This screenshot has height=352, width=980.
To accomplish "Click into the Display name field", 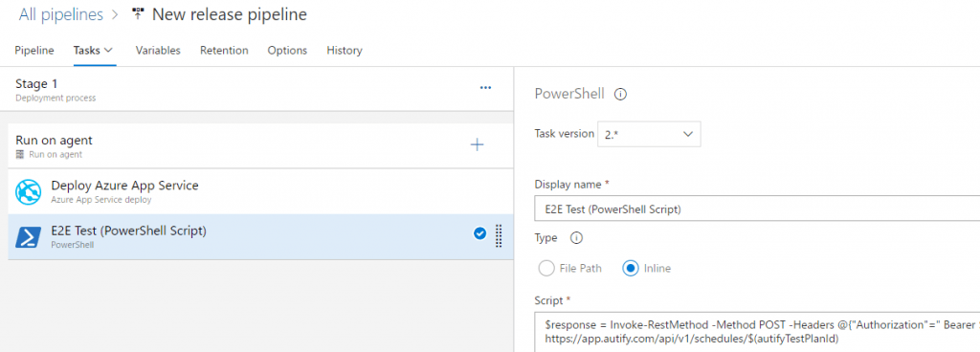I will point(757,209).
